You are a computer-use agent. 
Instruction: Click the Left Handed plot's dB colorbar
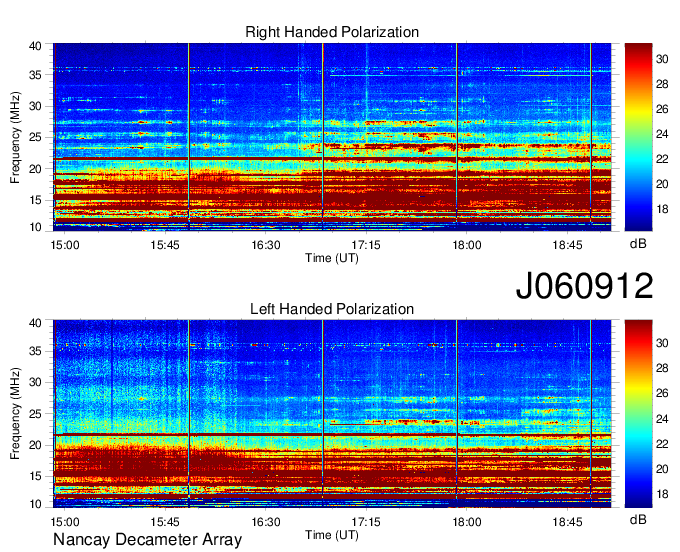click(638, 414)
